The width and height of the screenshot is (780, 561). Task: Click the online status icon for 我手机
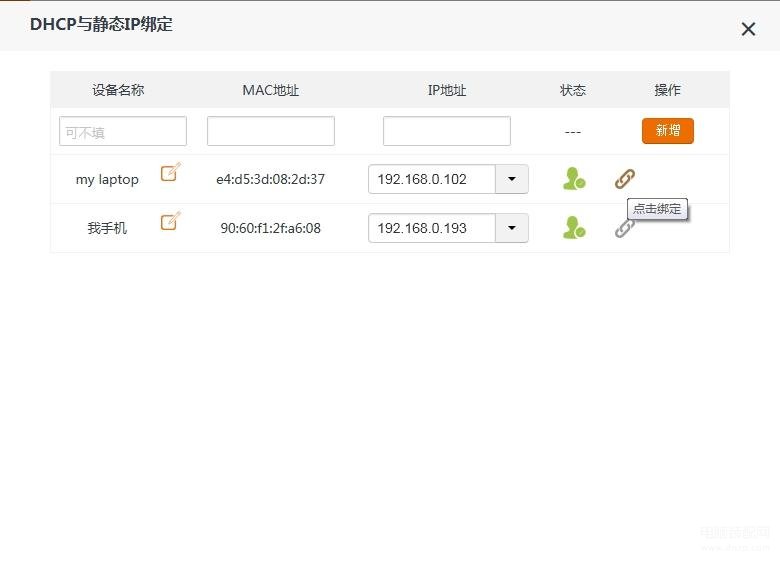(574, 227)
